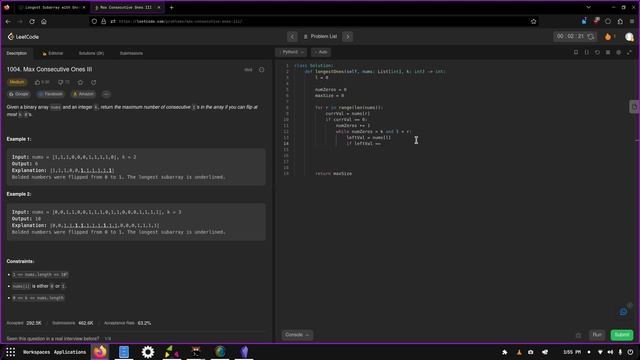Click the bookmark icon in editor toolbar
Image resolution: width=640 pixels, height=360 pixels.
tap(576, 52)
